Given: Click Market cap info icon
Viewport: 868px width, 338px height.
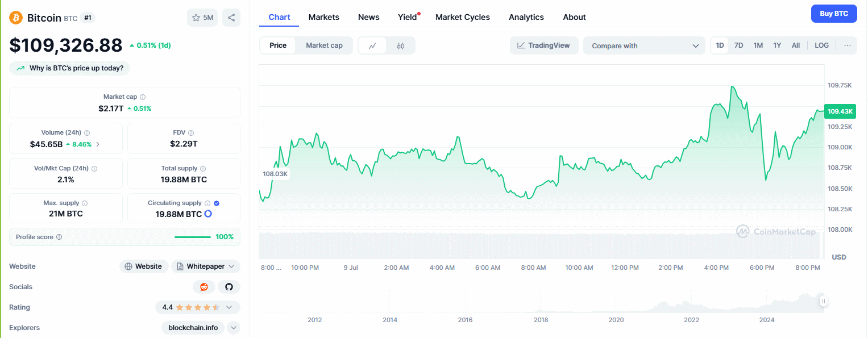Looking at the screenshot, I should 143,97.
